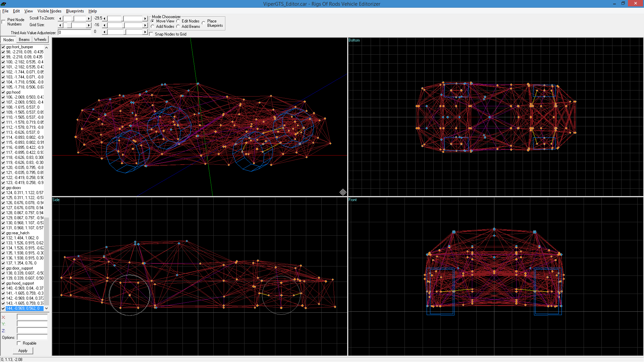Screen dimensions: 644x362
Task: Click Grid Size right arrow button
Action: click(89, 25)
